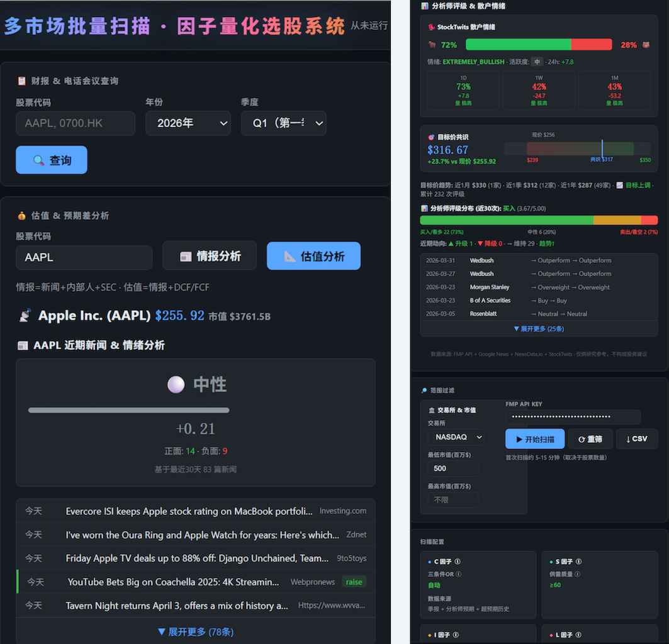The width and height of the screenshot is (669, 644).
Task: Click the StockTwits bullish/bearish sentiment bar
Action: point(538,45)
